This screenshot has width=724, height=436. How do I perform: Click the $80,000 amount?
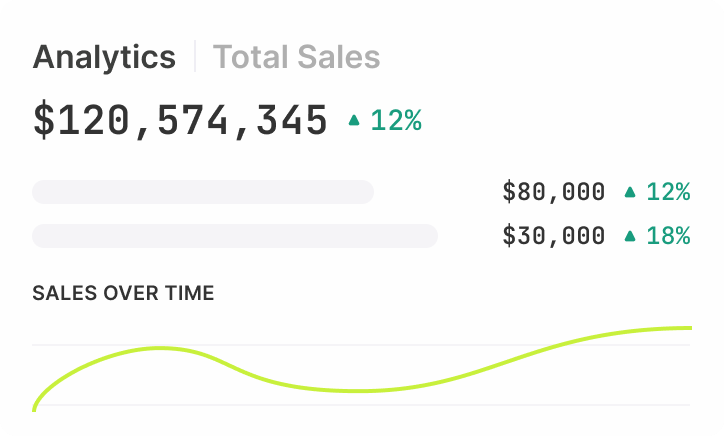tap(553, 192)
